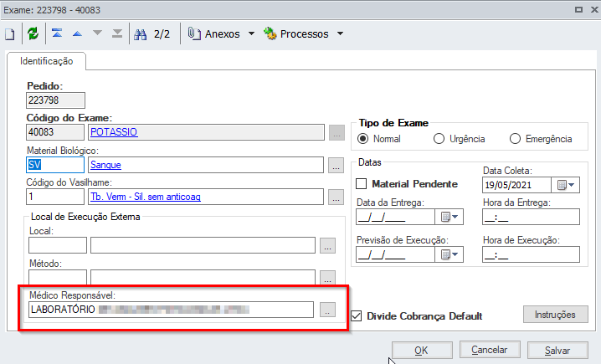601x364 pixels.
Task: Click the OK button
Action: tap(422, 351)
